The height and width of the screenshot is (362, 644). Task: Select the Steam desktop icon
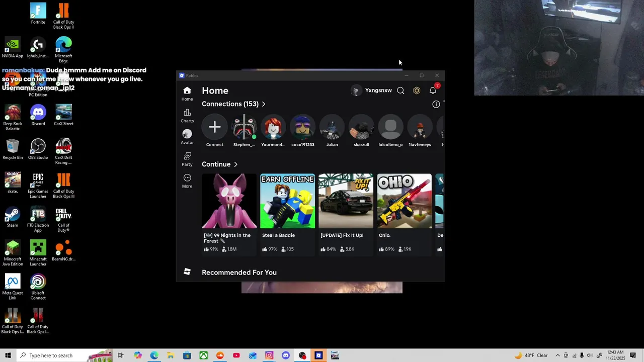pos(13,217)
